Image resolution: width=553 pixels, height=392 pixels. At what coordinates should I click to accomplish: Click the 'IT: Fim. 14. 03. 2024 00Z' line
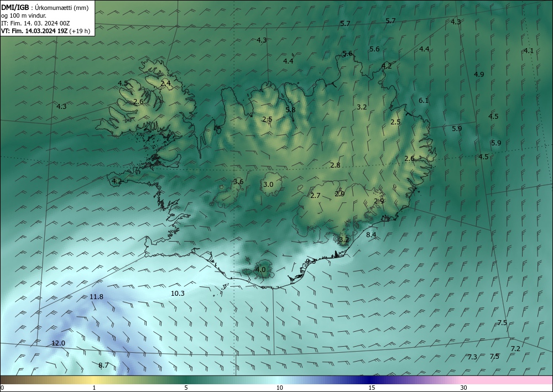pyautogui.click(x=35, y=23)
